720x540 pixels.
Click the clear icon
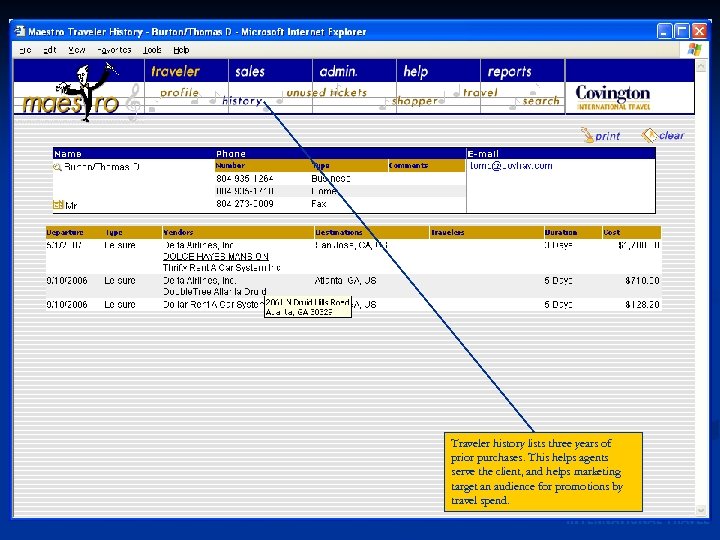pos(663,135)
